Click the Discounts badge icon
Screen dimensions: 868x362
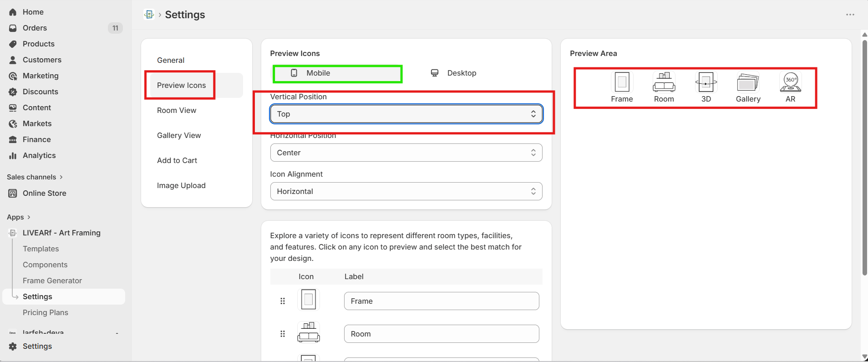13,92
